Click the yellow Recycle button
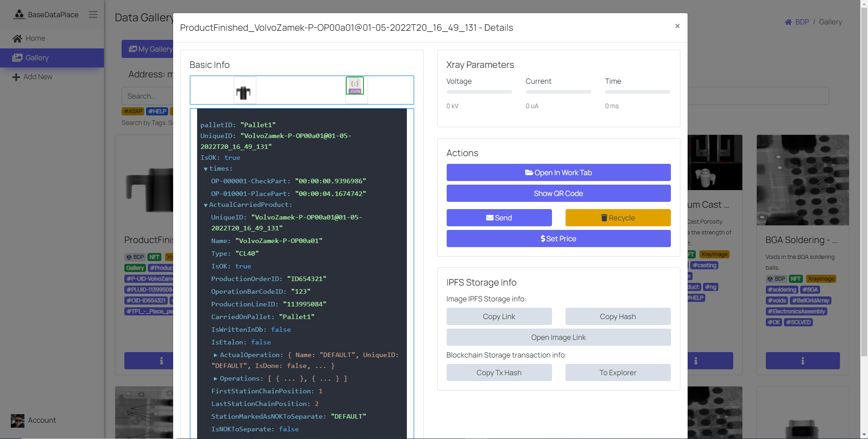This screenshot has height=439, width=868. (x=618, y=218)
